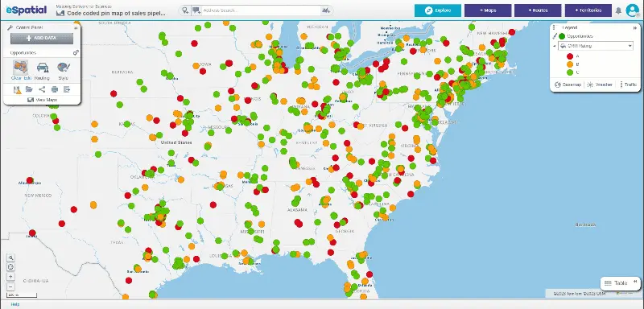This screenshot has height=309, width=644.
Task: Click the orange B rating swatch
Action: 570,64
